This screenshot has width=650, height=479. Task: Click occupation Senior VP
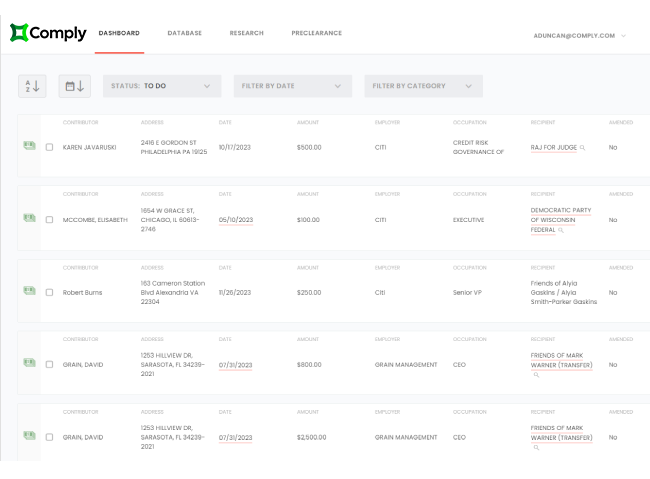(x=467, y=292)
